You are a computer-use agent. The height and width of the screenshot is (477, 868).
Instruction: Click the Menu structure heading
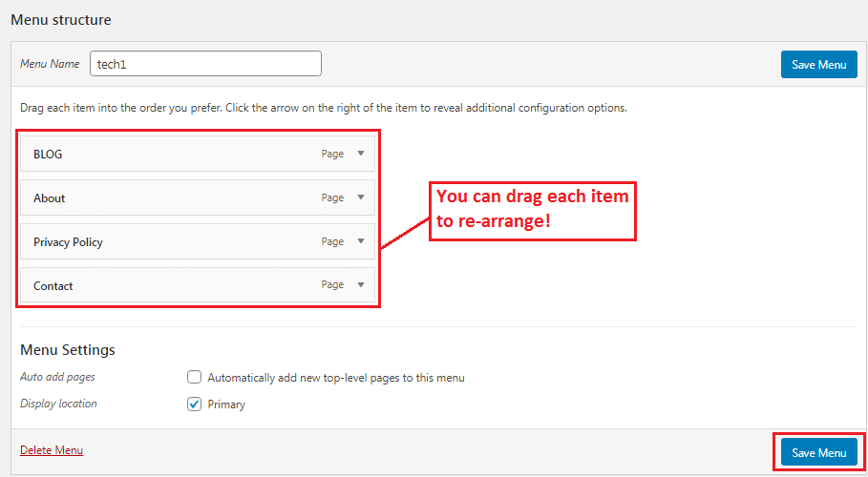point(61,19)
